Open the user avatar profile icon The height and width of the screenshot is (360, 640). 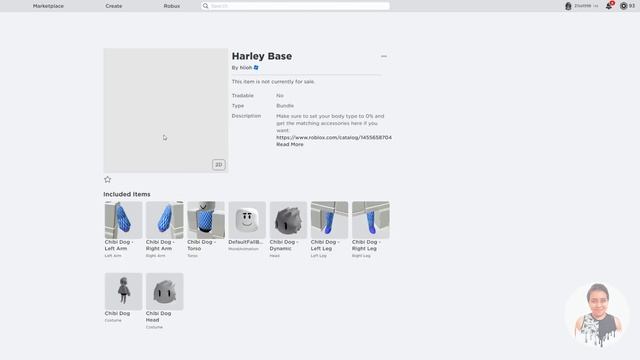tap(568, 6)
